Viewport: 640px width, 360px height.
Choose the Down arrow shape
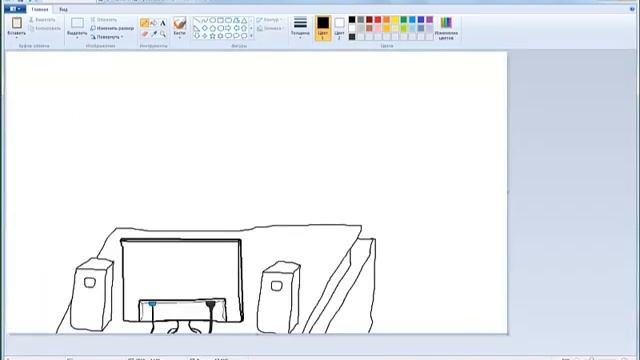point(197,36)
